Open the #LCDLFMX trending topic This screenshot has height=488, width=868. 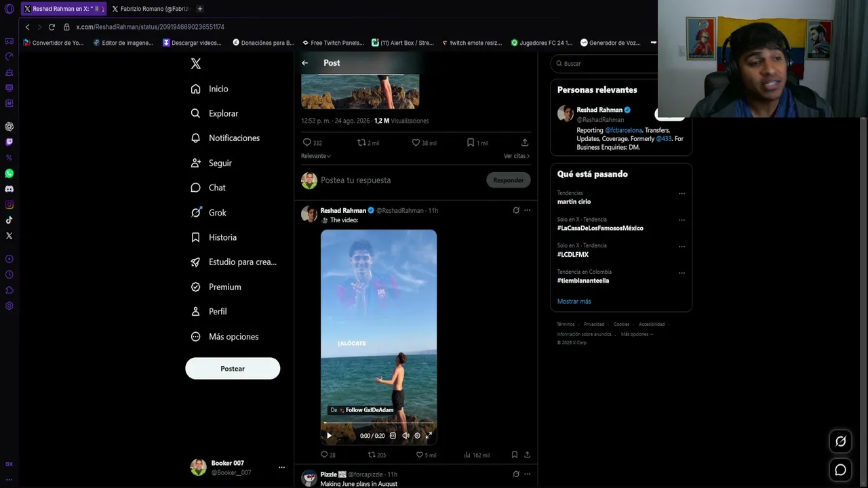click(x=573, y=255)
